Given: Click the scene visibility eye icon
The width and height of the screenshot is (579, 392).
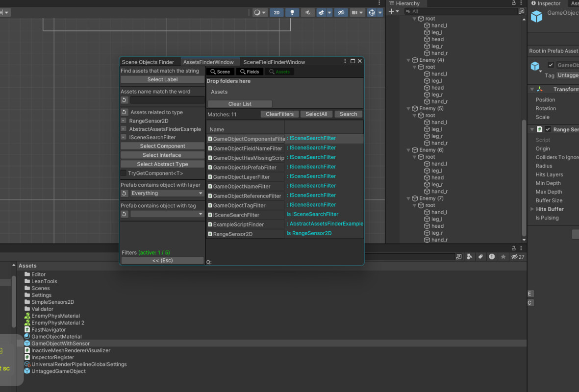Looking at the screenshot, I should pyautogui.click(x=341, y=13).
